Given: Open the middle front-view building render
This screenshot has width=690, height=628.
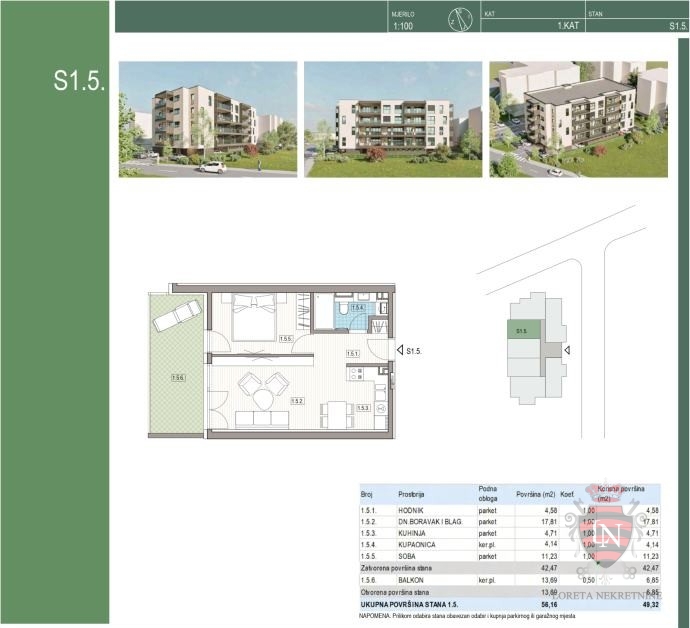Looking at the screenshot, I should pos(392,119).
